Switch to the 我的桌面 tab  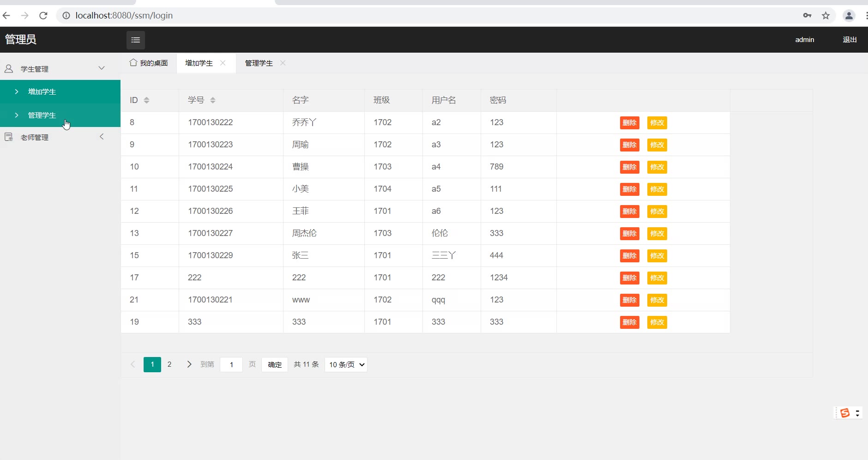tap(149, 63)
